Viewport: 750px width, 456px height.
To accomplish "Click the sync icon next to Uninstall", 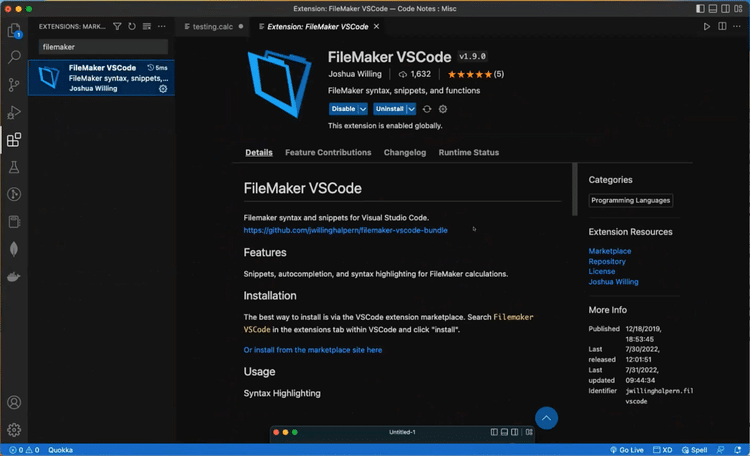I will 427,109.
